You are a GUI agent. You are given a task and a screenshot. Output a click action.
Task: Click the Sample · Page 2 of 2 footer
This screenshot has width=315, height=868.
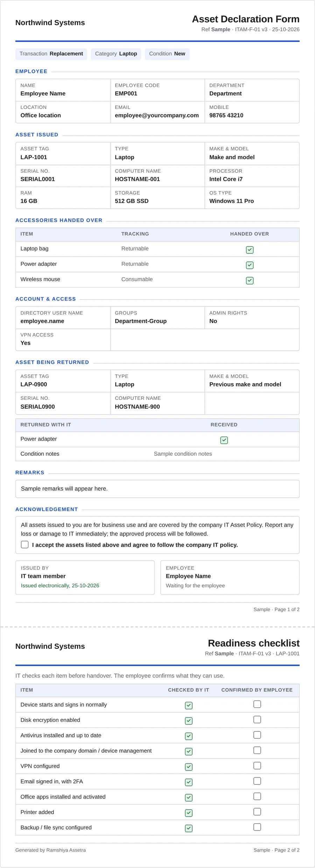click(276, 850)
